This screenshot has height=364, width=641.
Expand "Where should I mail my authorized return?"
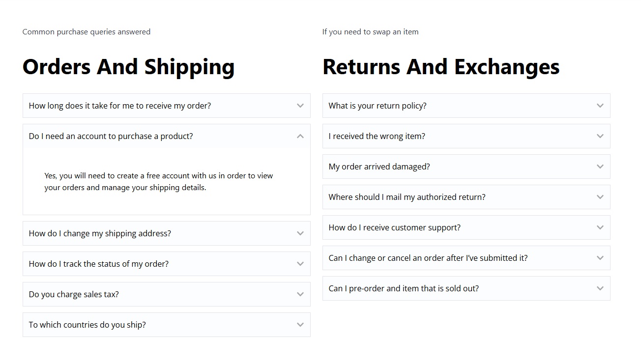pos(407,197)
